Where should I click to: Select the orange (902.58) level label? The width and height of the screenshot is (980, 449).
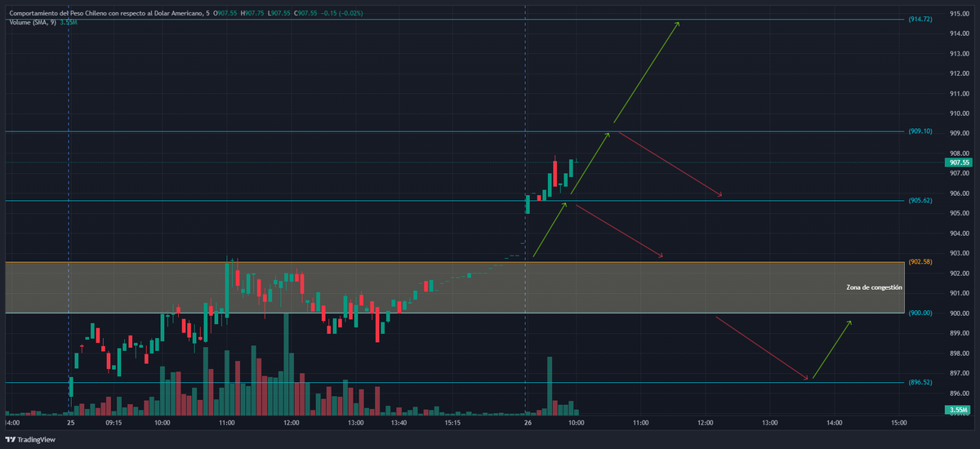[x=920, y=262]
